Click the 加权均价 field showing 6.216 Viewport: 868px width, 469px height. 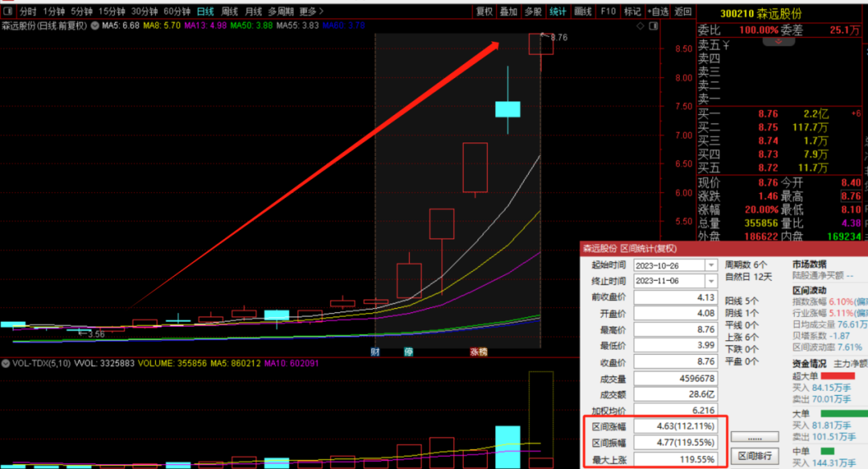tap(675, 411)
